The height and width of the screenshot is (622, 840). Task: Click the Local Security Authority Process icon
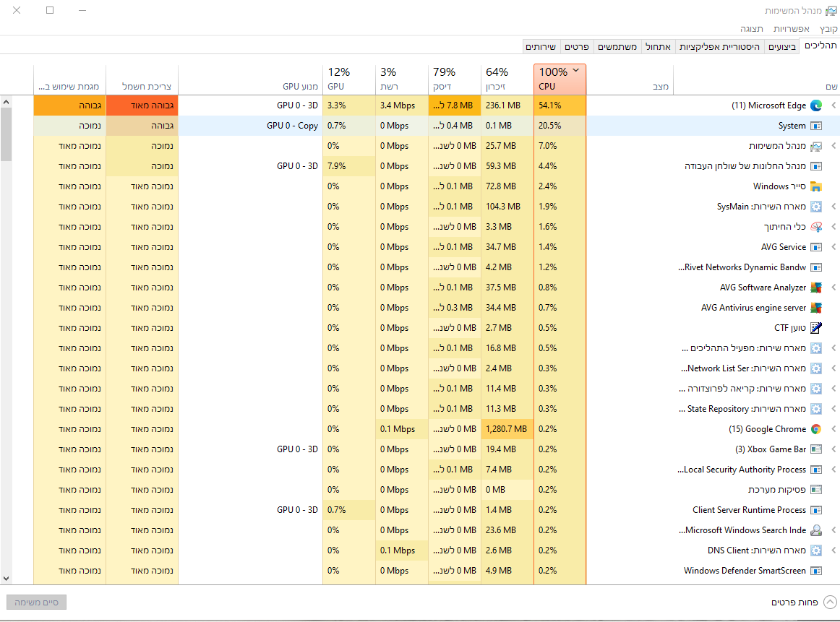816,470
